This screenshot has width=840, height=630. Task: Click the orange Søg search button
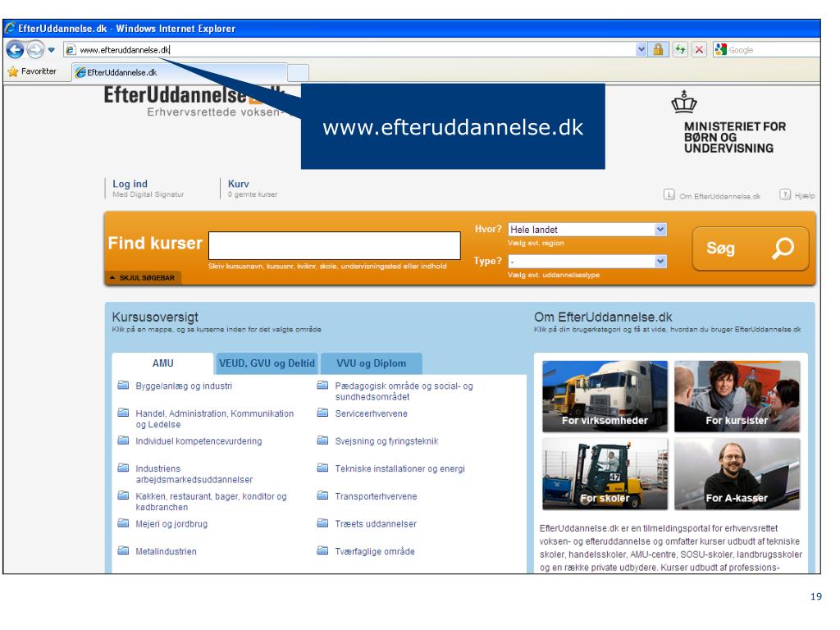(x=750, y=248)
